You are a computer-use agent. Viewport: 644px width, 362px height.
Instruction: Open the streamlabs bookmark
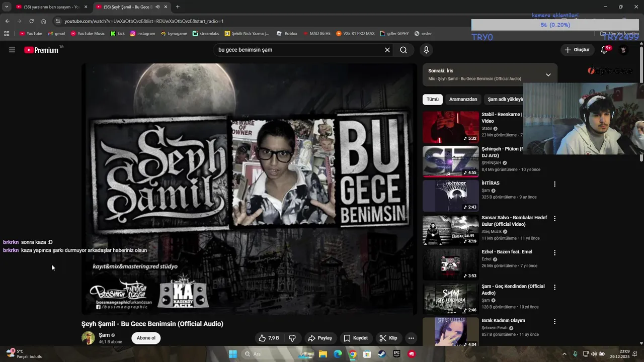pyautogui.click(x=206, y=33)
